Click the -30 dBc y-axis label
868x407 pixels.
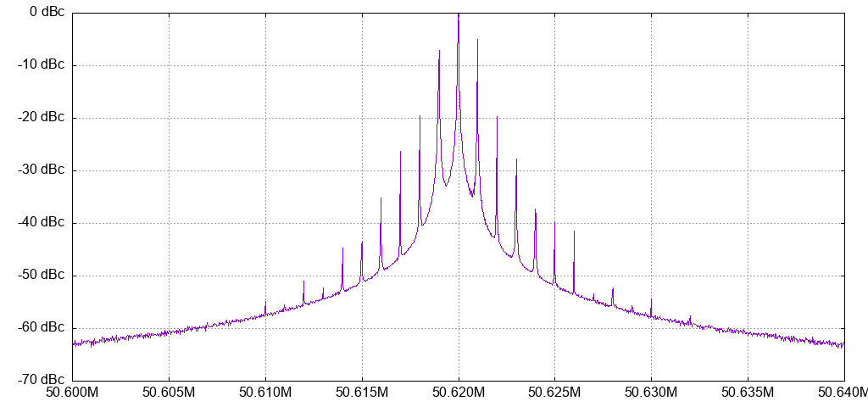click(42, 170)
